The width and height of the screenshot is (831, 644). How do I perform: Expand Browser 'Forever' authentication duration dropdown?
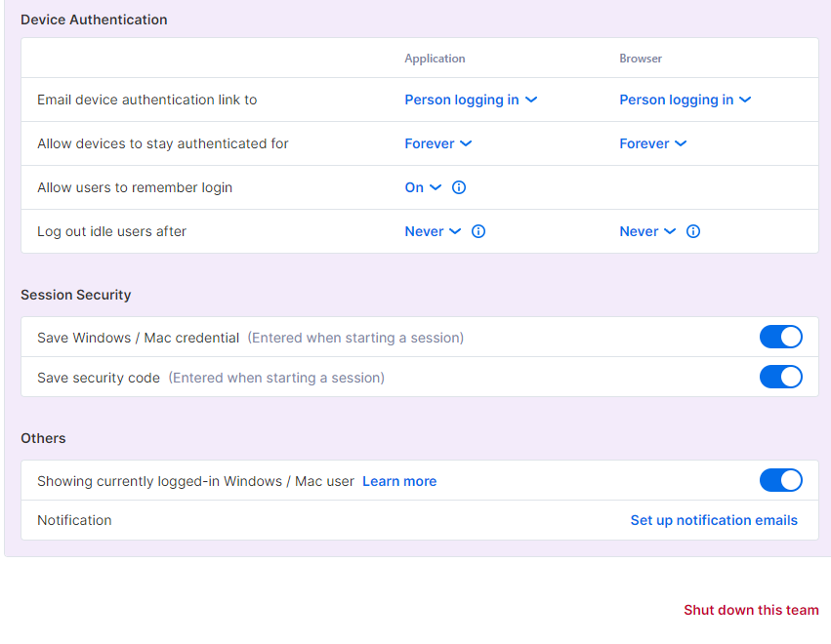tap(653, 143)
